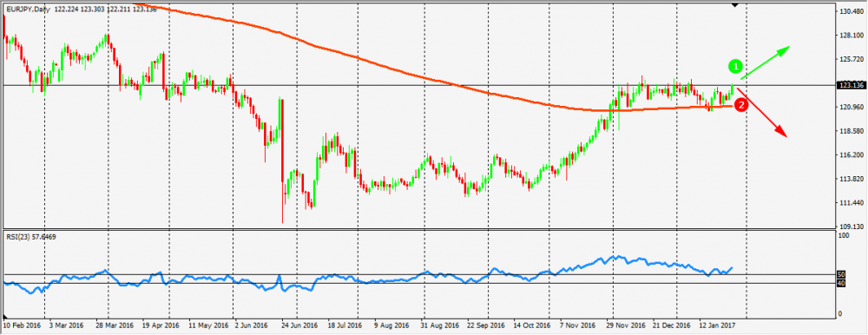Click the current price tag 123.136 on price axis
Viewport: 868px width, 335px height.
click(851, 85)
